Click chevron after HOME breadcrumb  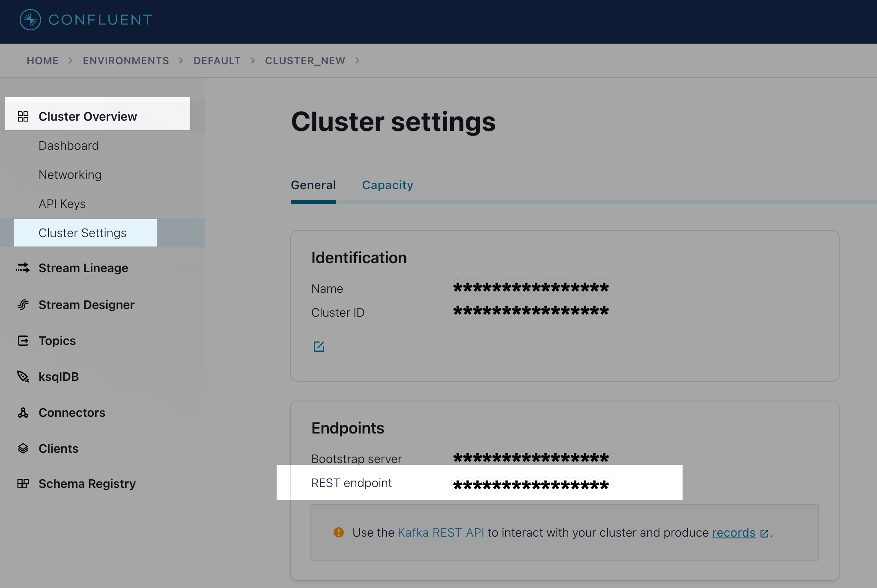[71, 61]
